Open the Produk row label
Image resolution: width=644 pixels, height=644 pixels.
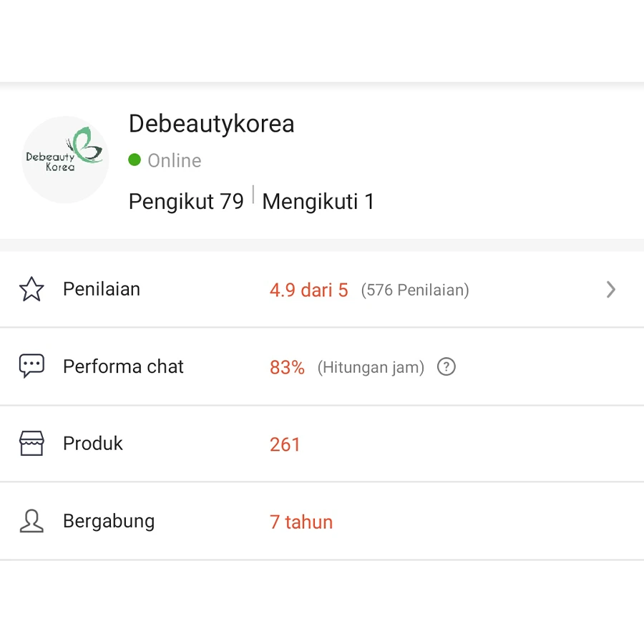[93, 444]
